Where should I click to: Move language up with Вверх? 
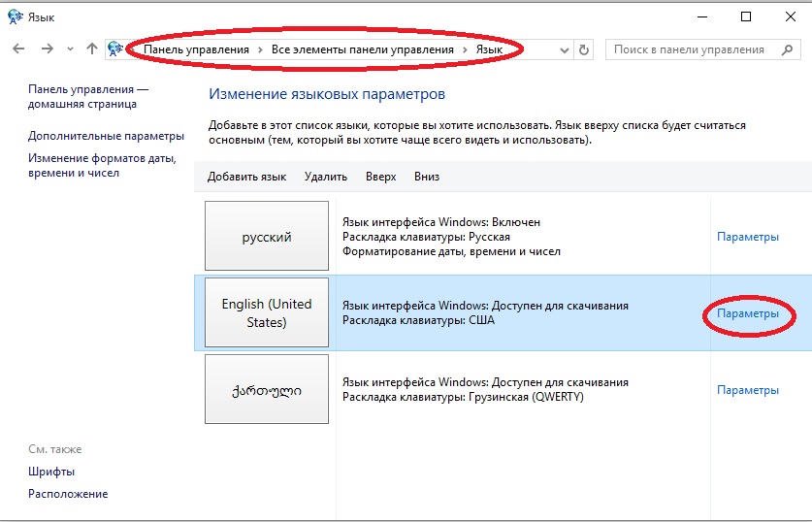point(380,177)
